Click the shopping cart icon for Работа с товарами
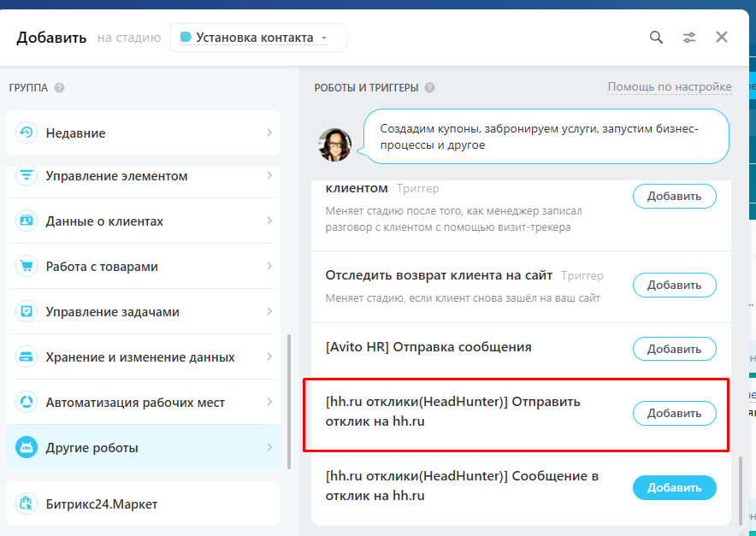This screenshot has height=536, width=756. click(x=26, y=266)
